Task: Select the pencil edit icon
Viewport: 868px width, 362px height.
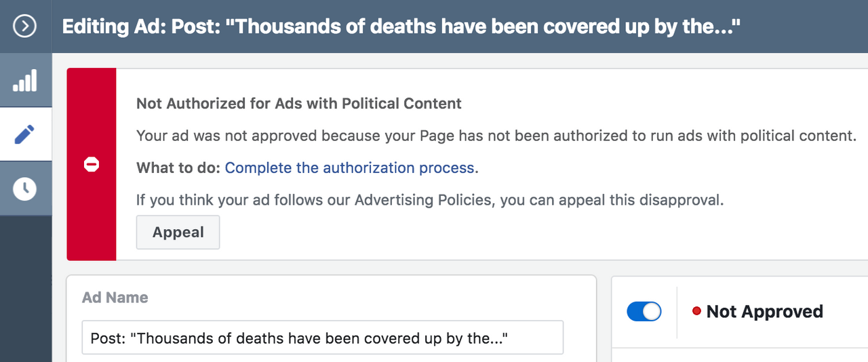Action: [x=25, y=134]
